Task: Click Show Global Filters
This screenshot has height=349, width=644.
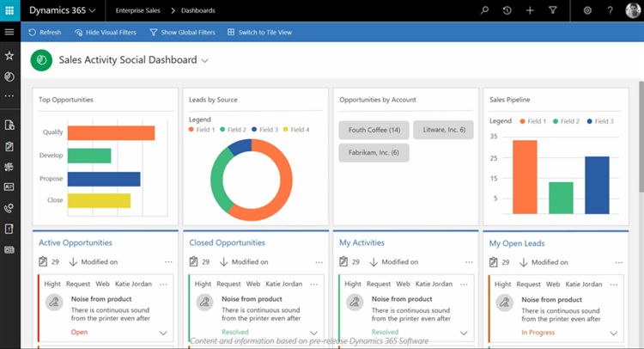Action: [x=183, y=33]
